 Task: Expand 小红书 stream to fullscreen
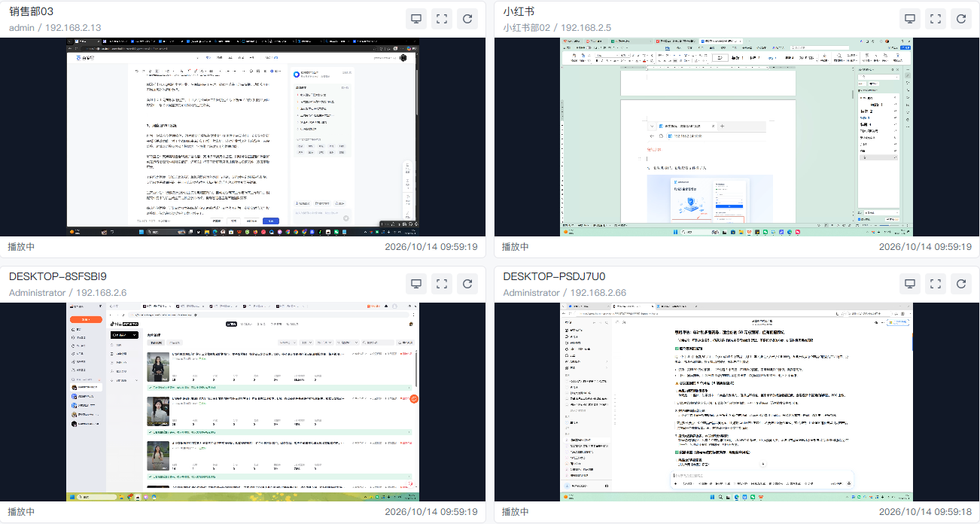[936, 19]
